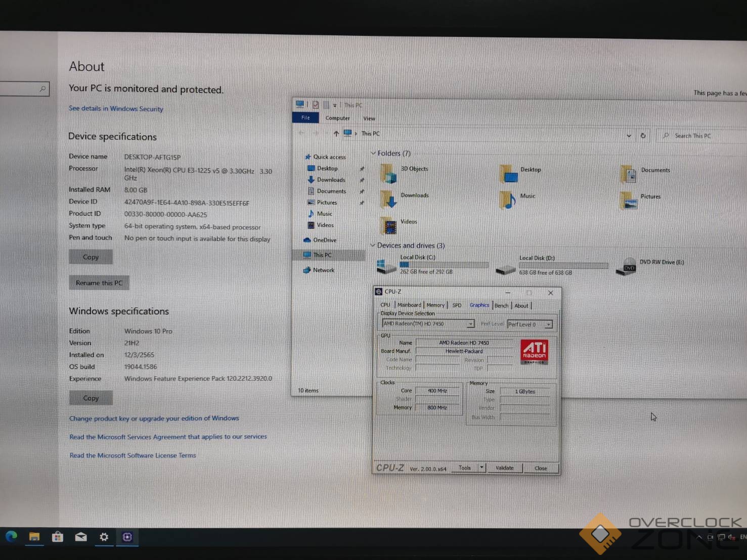Select Local Disk (C:) drive
This screenshot has width=747, height=560.
pyautogui.click(x=432, y=264)
